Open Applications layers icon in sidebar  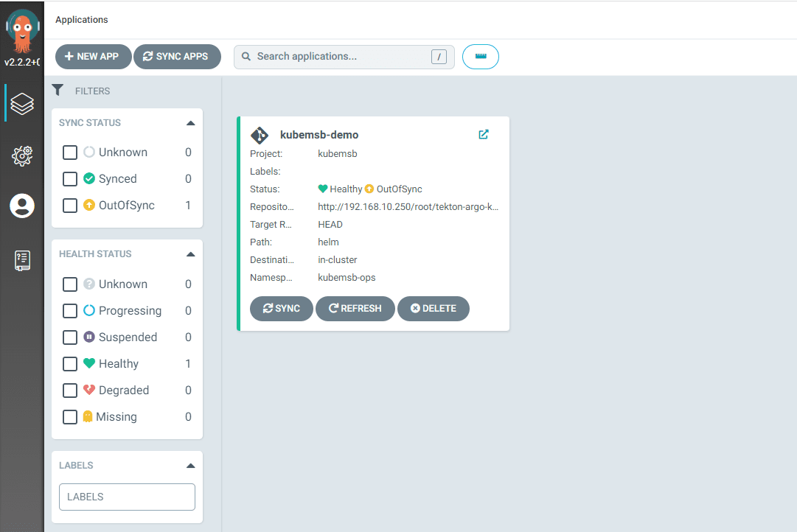pyautogui.click(x=22, y=104)
